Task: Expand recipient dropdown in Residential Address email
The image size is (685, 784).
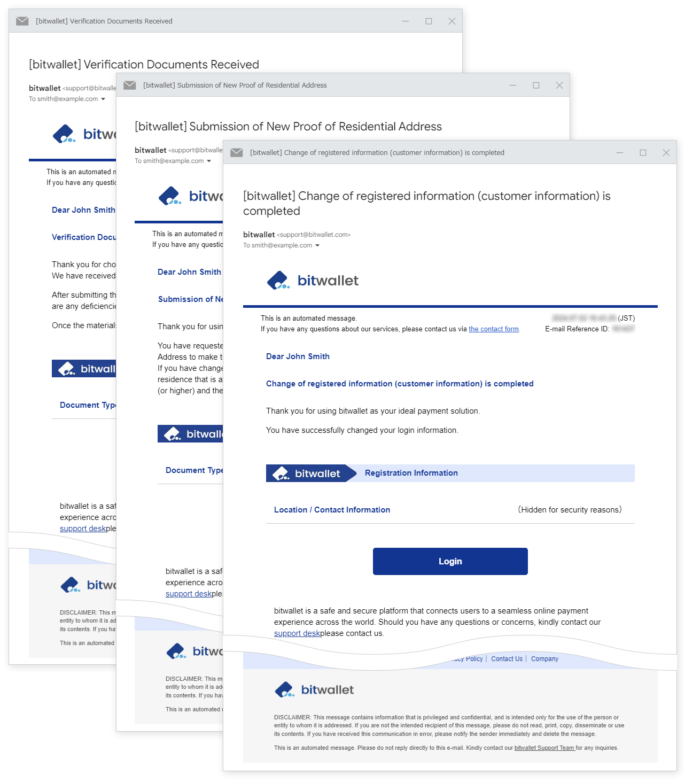Action: pyautogui.click(x=209, y=161)
